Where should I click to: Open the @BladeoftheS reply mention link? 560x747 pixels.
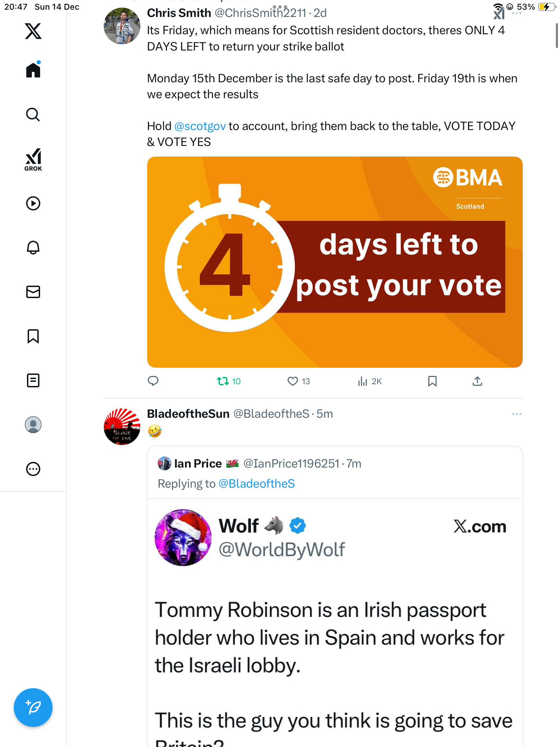pos(256,483)
